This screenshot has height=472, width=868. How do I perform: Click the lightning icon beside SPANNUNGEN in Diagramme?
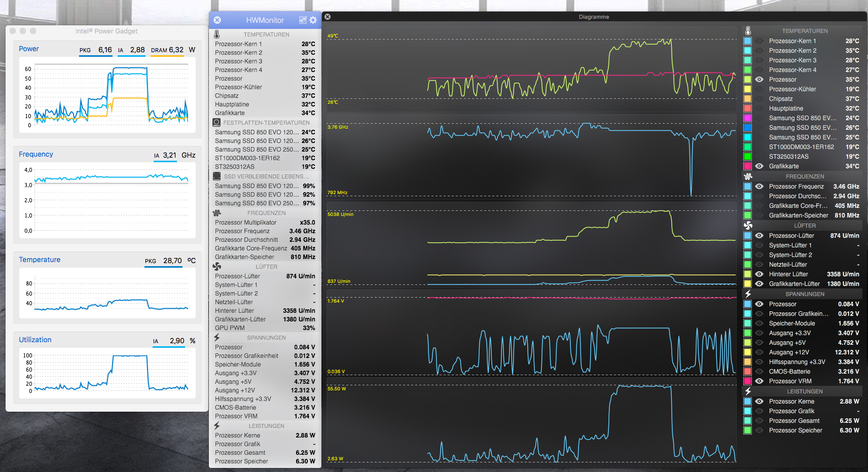pos(748,294)
